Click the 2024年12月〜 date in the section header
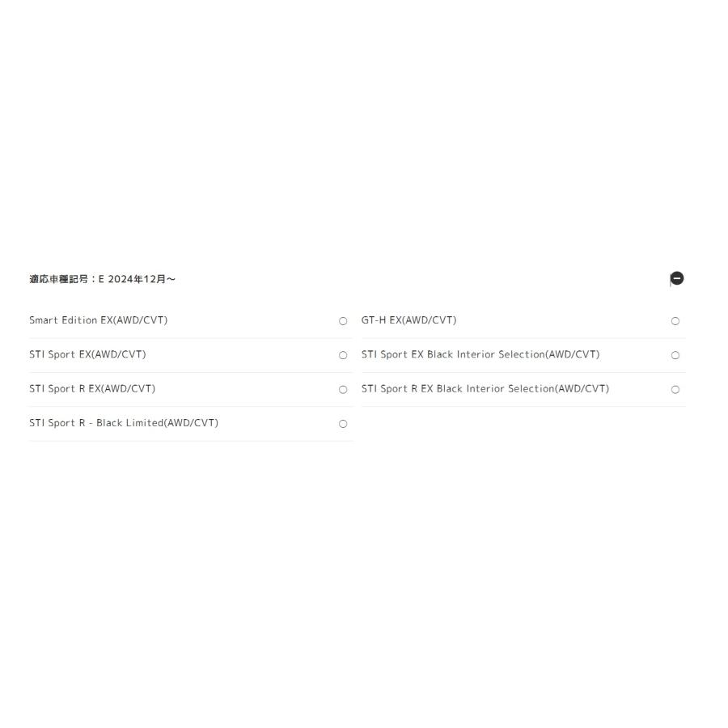 click(x=142, y=279)
